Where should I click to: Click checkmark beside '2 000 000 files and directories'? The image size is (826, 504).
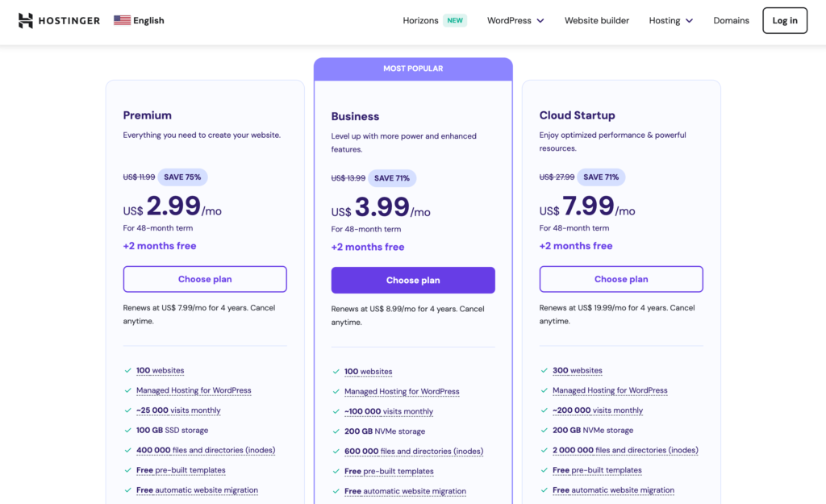click(544, 450)
